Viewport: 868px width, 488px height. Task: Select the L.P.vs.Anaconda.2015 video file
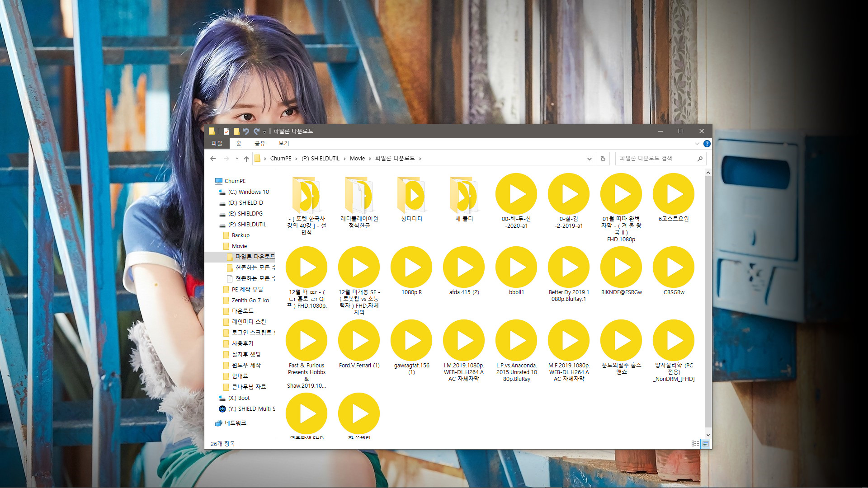click(x=516, y=351)
